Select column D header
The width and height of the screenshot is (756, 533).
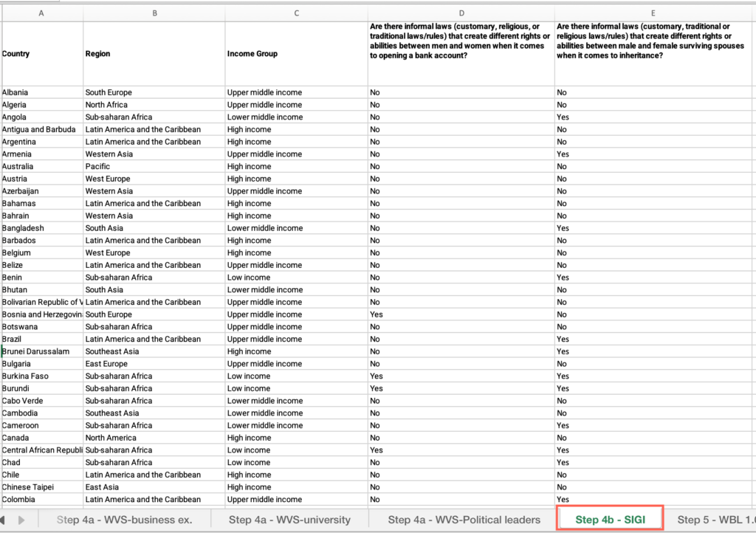click(461, 13)
